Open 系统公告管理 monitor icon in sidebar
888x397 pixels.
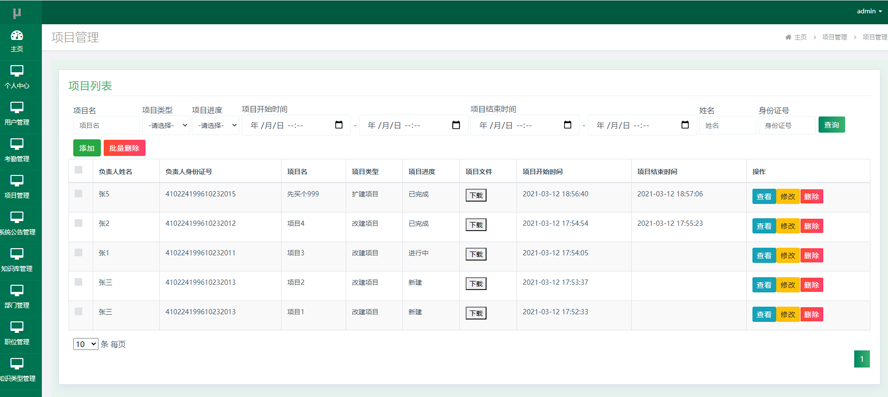click(x=17, y=217)
